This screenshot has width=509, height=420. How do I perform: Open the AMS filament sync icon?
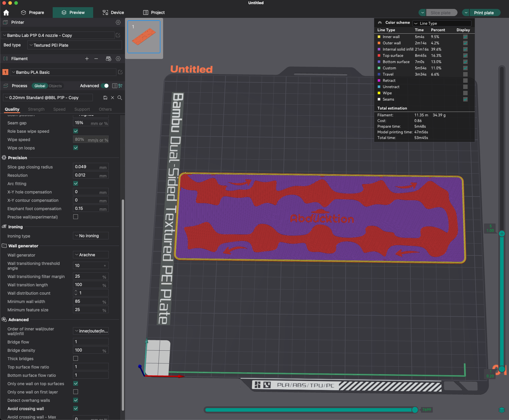pos(109,59)
